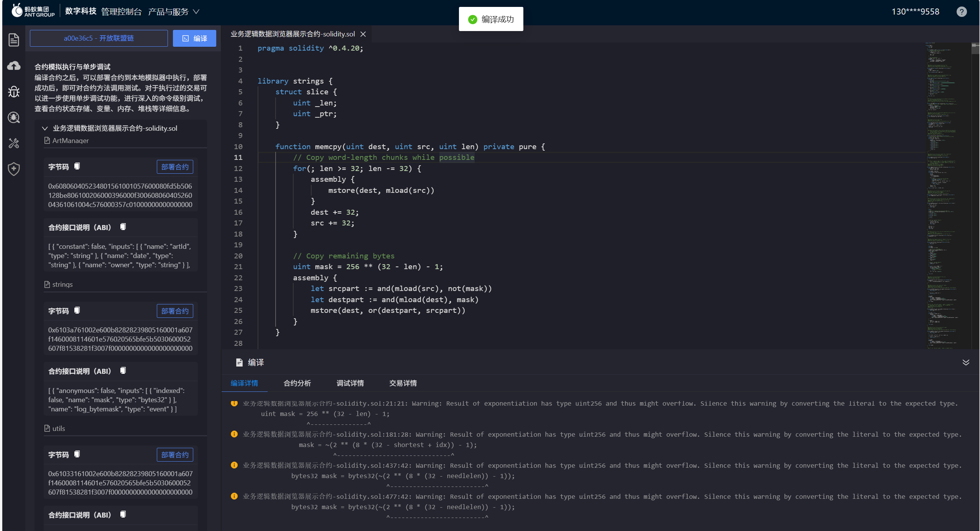Copy the ArtManager bytecode with the copy icon
The height and width of the screenshot is (531, 980).
coord(77,166)
